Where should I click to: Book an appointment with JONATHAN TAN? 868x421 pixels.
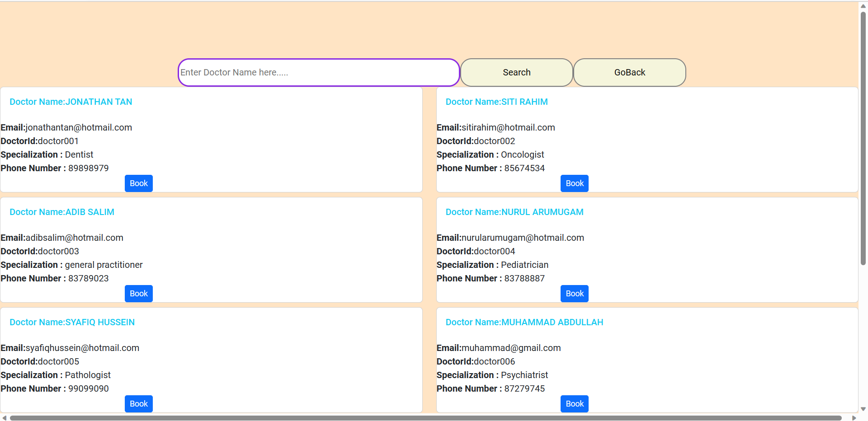pos(138,183)
